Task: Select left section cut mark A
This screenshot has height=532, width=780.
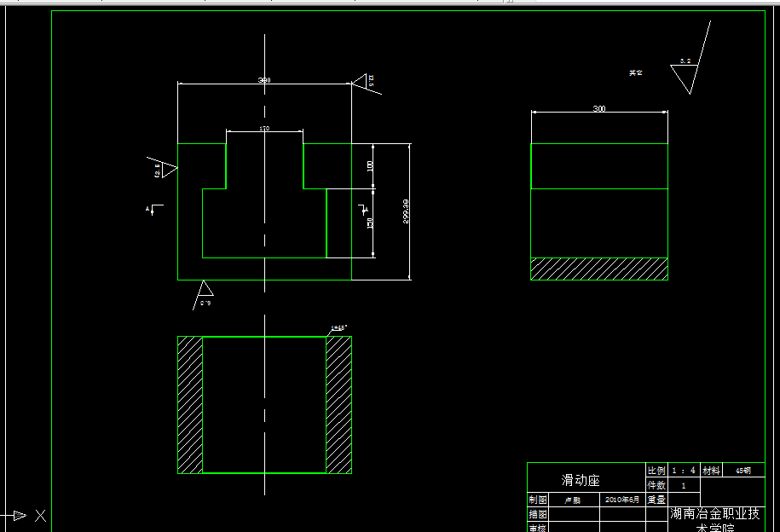Action: click(x=154, y=210)
